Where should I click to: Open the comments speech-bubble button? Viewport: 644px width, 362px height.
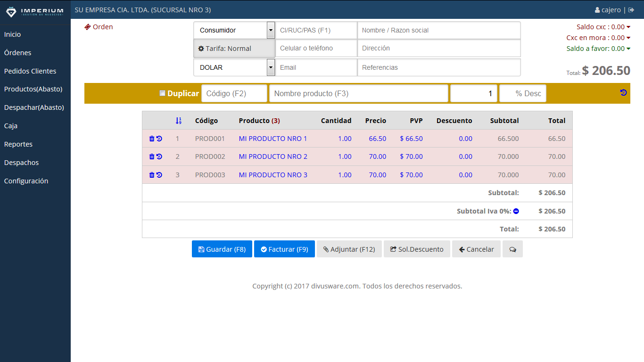coord(512,249)
